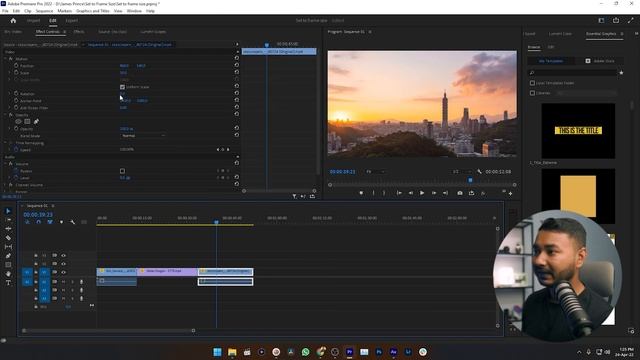Select the Track Select Forward tool
The image size is (640, 360).
(x=8, y=220)
